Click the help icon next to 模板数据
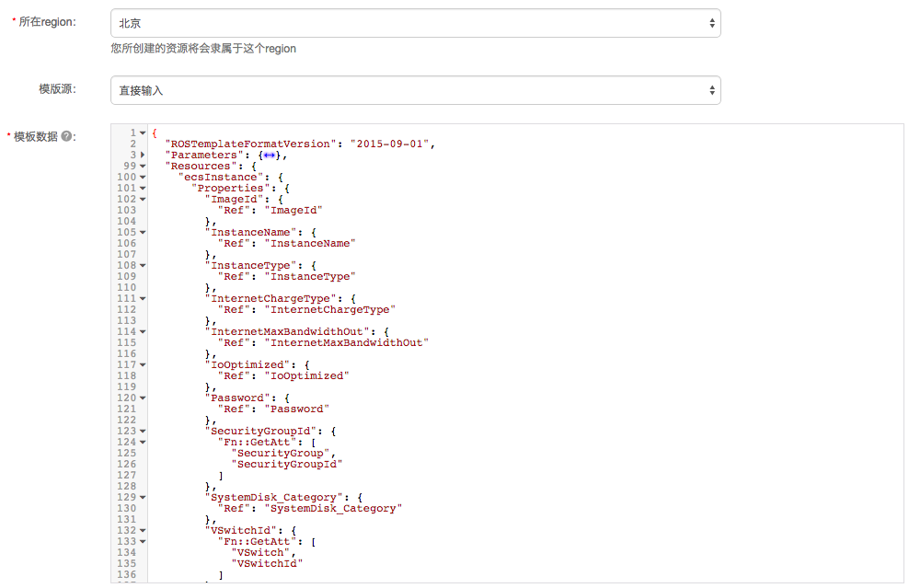This screenshot has width=909, height=588. (x=66, y=136)
